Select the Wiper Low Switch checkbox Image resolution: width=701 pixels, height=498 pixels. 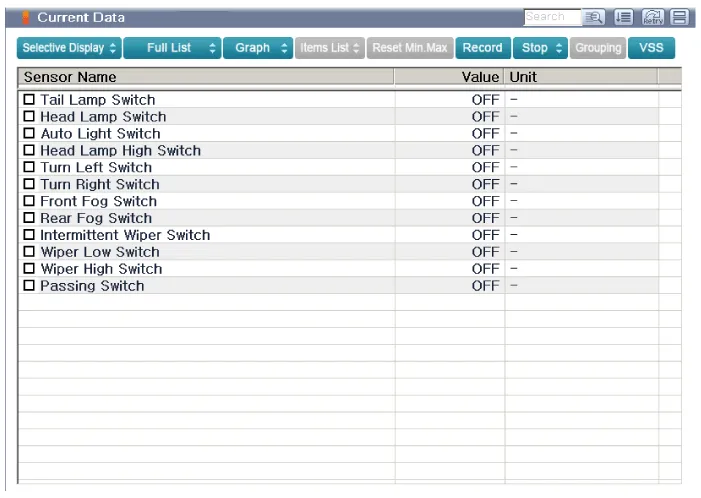[x=29, y=252]
